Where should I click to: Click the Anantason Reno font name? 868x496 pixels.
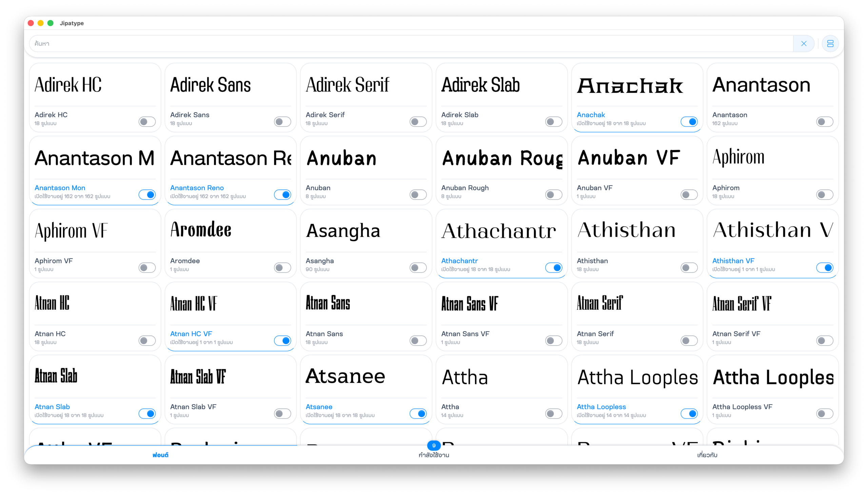point(197,188)
